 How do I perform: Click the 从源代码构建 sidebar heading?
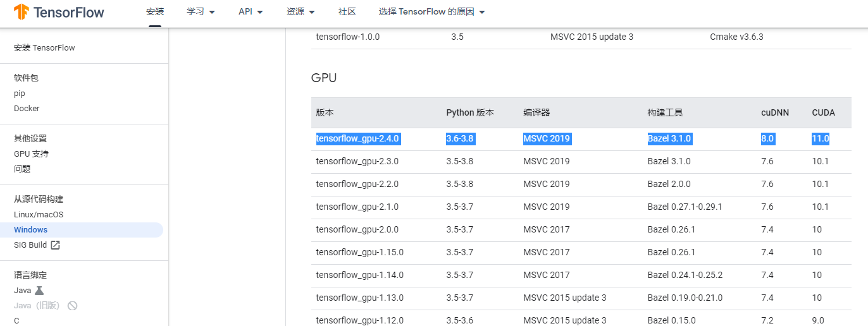tap(39, 199)
